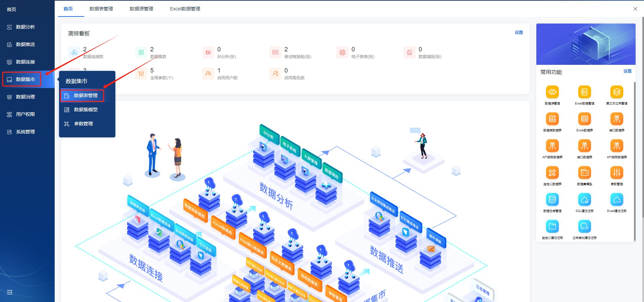Click the 简报看板 heading text

click(x=79, y=34)
